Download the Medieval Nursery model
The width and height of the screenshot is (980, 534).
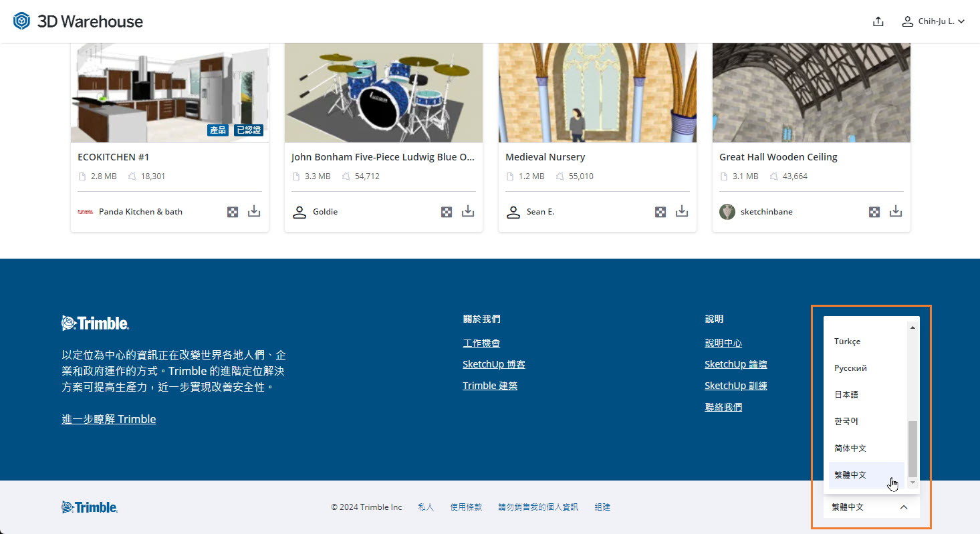coord(682,211)
